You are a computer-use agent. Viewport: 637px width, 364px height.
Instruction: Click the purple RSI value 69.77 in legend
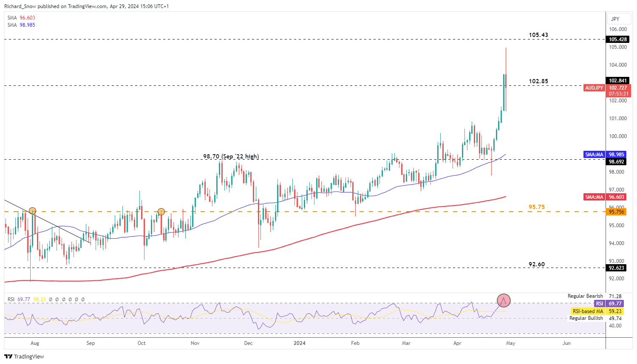[x=23, y=299]
